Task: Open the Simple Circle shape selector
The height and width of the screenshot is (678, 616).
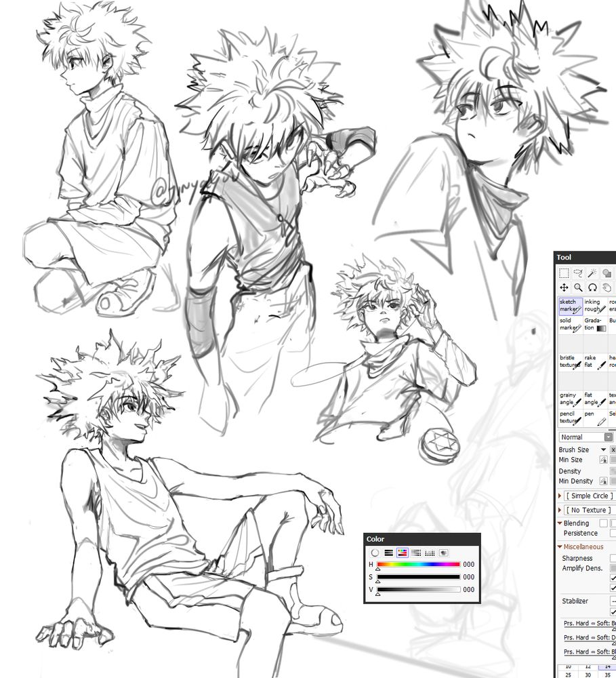Action: point(590,496)
